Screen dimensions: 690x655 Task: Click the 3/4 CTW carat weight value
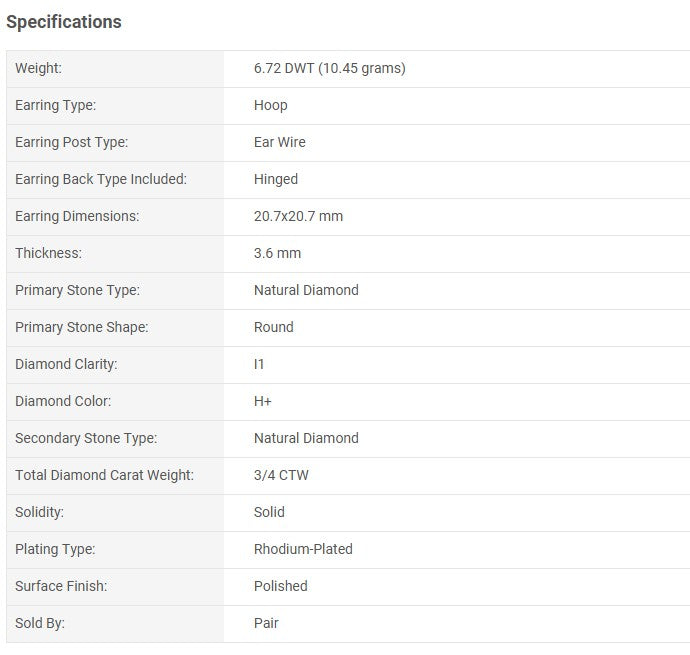click(281, 475)
